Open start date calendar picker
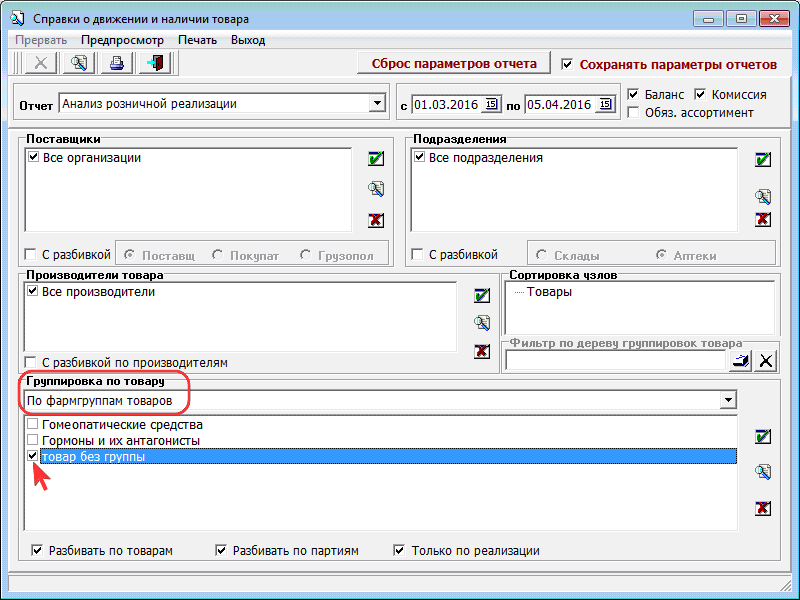Screen dimensions: 800x600 [x=491, y=104]
